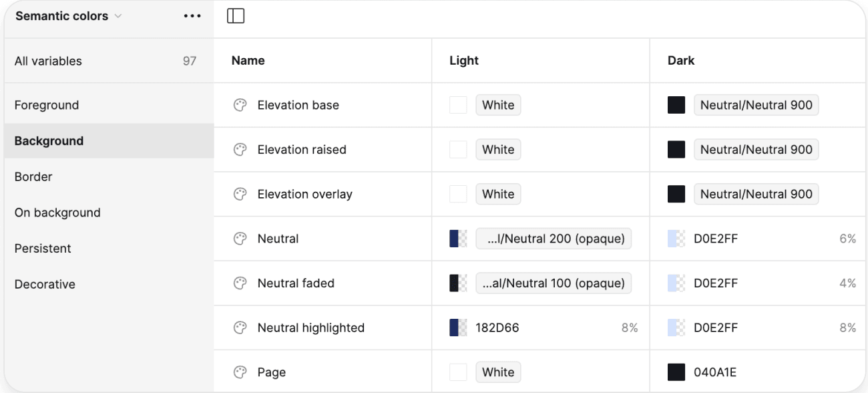Click the palette icon beside Neutral highlighted

pyautogui.click(x=240, y=327)
